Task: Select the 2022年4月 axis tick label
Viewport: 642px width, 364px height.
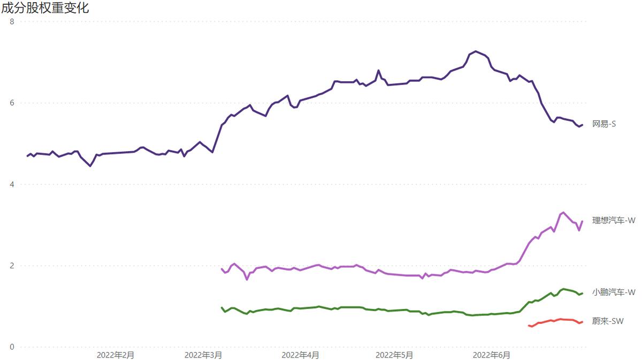Action: (301, 354)
